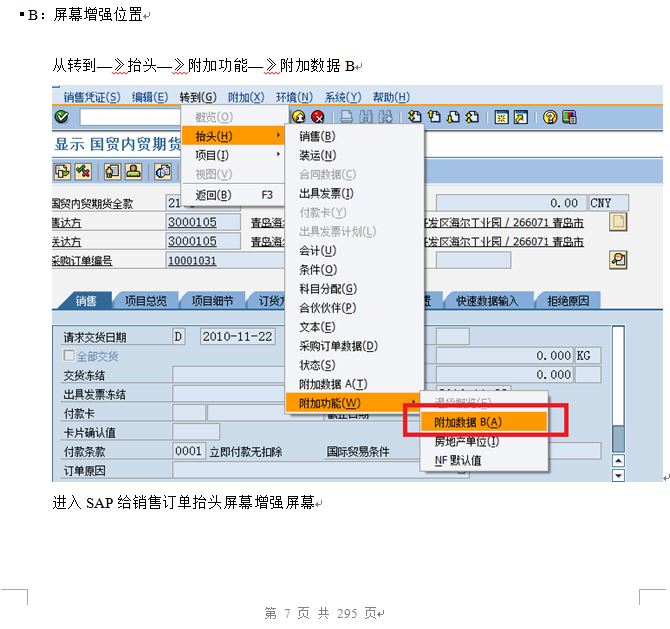Select 附加数据 B(A) menu entry
670x629 pixels.
pyautogui.click(x=484, y=422)
